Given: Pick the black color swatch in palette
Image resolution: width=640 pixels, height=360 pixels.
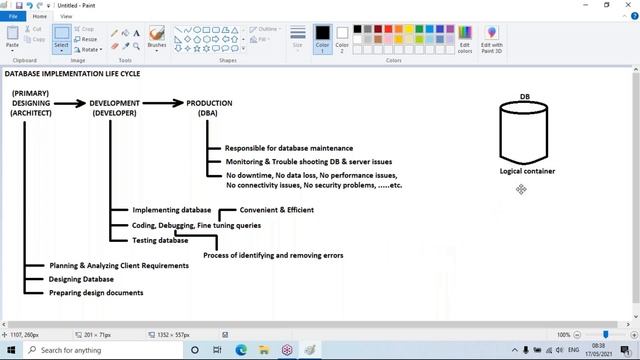Looking at the screenshot, I should click(357, 29).
